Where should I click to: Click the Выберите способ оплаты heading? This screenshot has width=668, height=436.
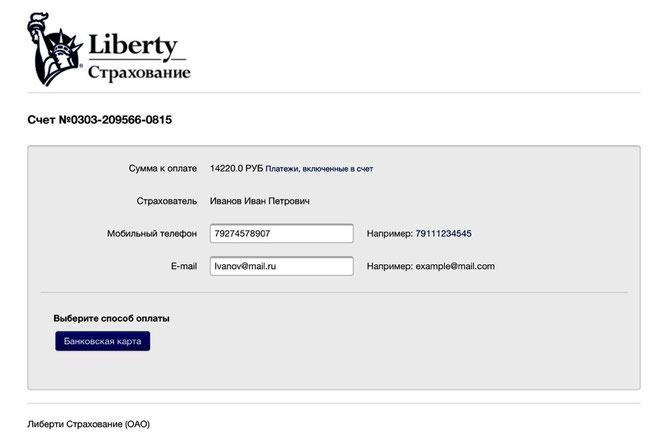(111, 318)
